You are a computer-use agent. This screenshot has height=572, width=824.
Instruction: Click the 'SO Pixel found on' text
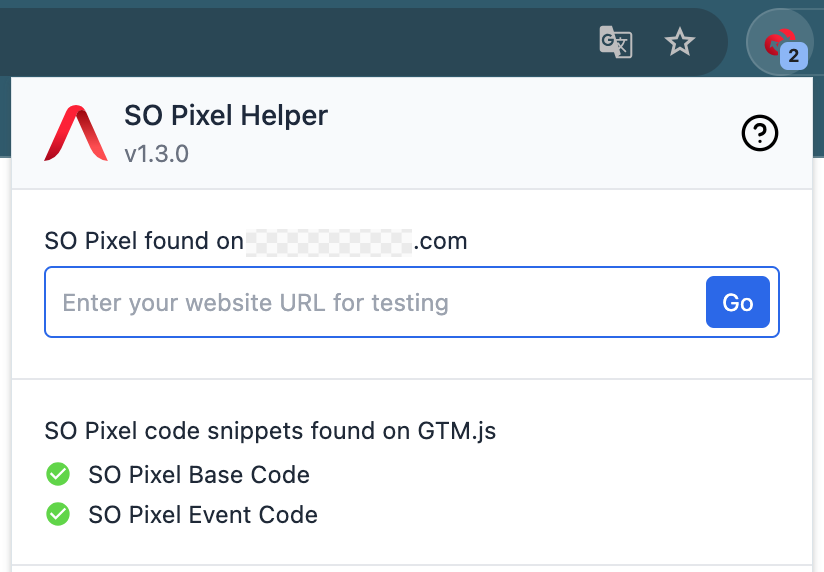click(144, 241)
